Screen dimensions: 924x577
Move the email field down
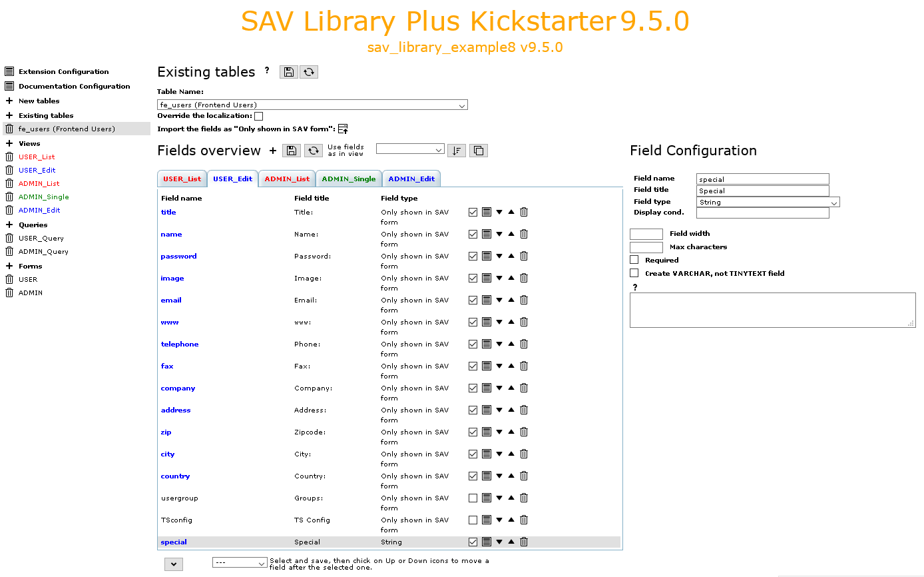(x=499, y=300)
